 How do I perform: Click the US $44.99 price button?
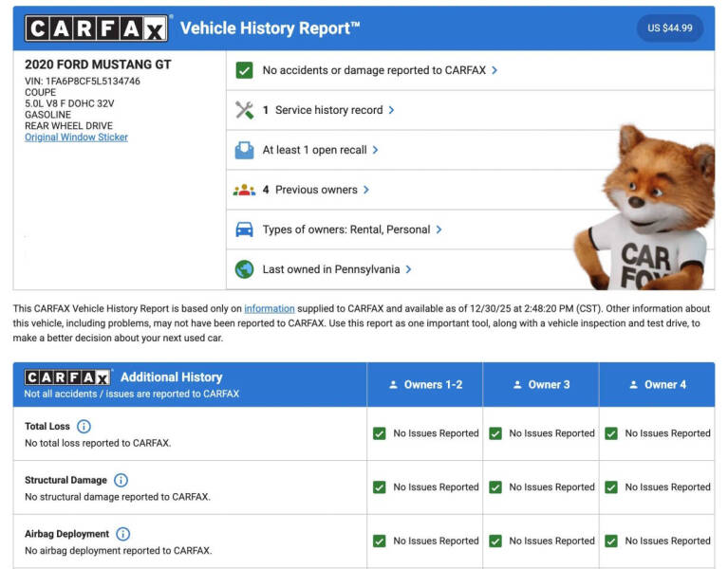click(x=669, y=28)
